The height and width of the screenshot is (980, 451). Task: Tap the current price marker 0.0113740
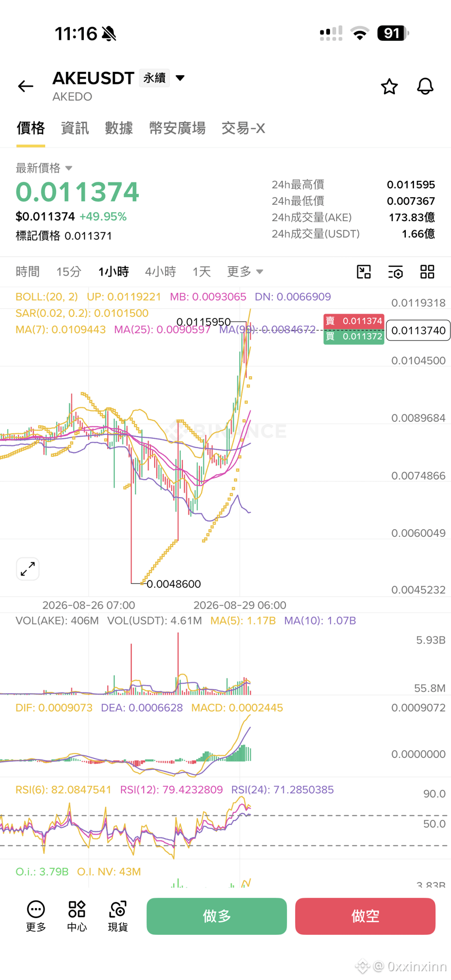(418, 330)
